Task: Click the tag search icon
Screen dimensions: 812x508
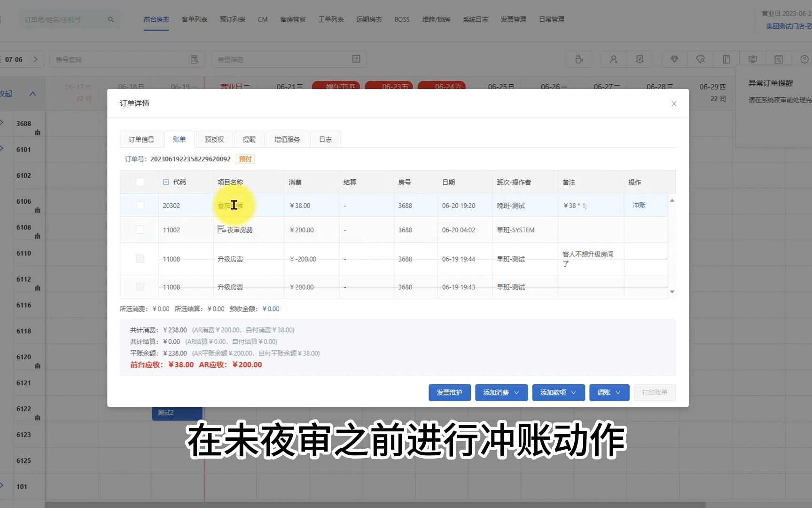Action: coord(700,59)
